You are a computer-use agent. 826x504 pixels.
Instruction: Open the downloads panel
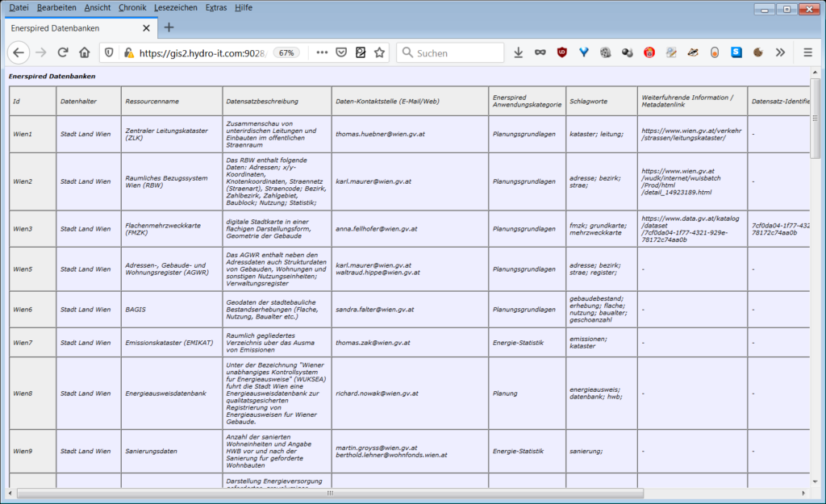click(519, 52)
